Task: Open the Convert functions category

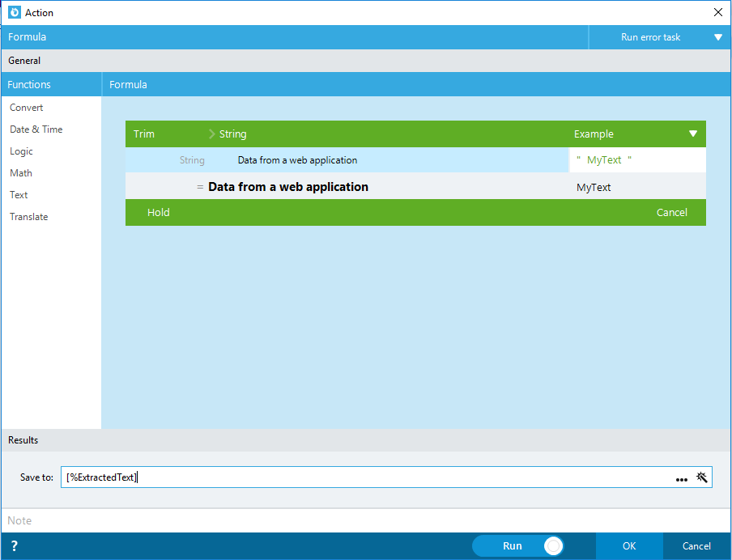Action: pyautogui.click(x=26, y=108)
